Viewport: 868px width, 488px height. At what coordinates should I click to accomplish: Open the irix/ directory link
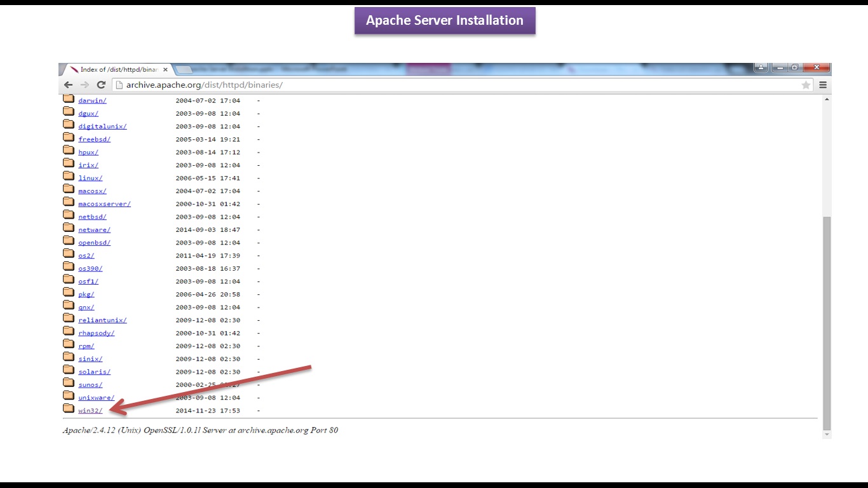point(88,165)
